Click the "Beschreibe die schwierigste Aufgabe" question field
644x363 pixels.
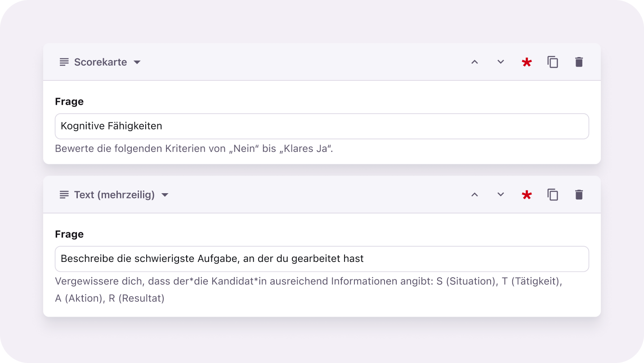(322, 259)
